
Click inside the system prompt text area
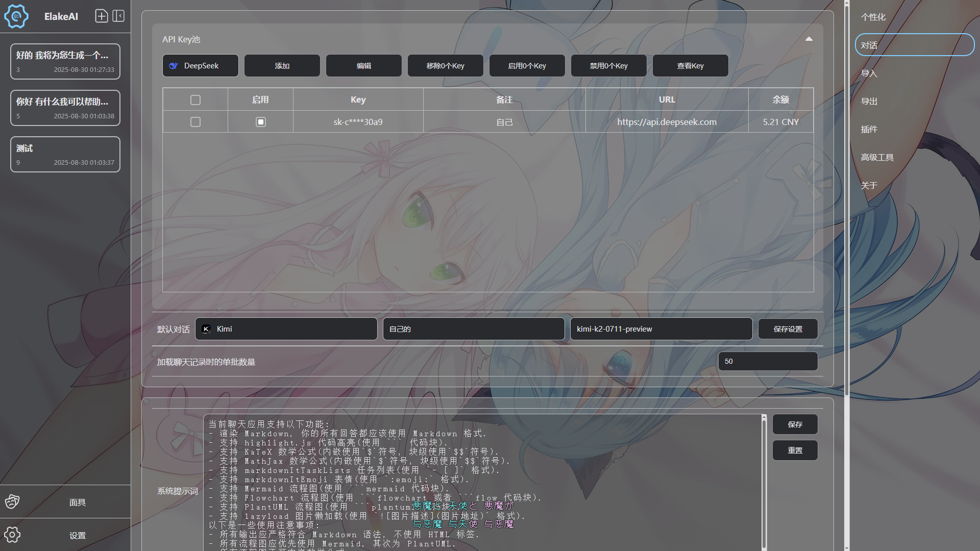pyautogui.click(x=483, y=482)
